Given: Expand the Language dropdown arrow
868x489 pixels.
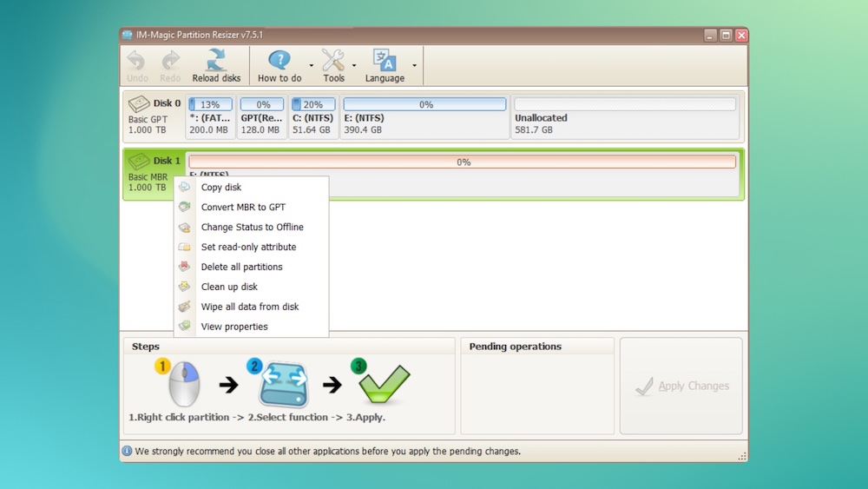Looking at the screenshot, I should coord(415,66).
